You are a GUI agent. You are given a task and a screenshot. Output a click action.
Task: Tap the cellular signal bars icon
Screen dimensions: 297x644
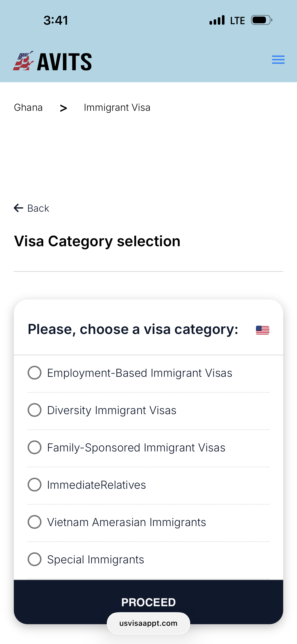click(217, 20)
